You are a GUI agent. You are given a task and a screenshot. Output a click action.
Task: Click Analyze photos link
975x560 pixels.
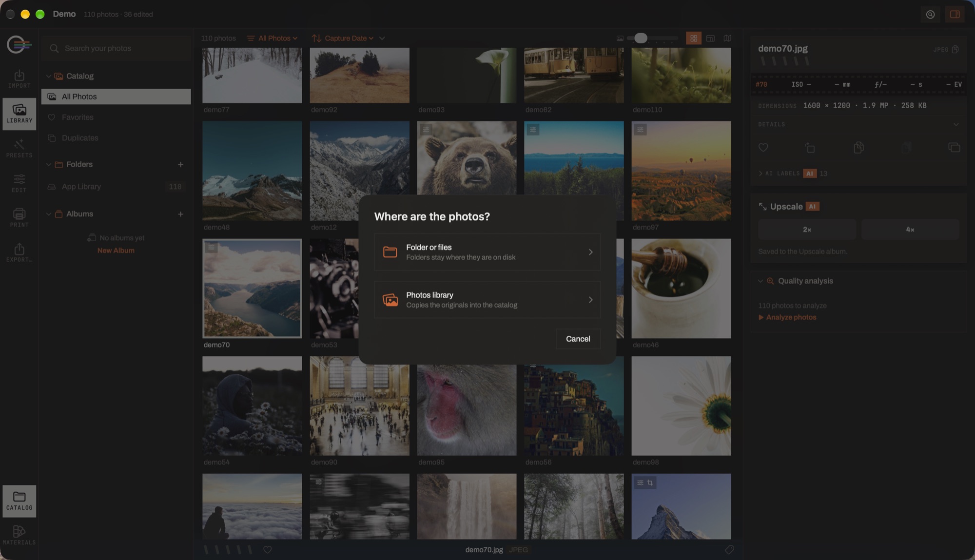(x=787, y=317)
